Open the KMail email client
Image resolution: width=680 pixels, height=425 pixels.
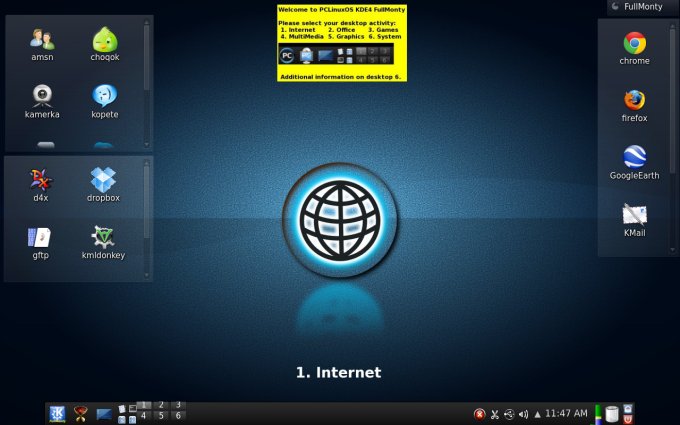click(634, 220)
